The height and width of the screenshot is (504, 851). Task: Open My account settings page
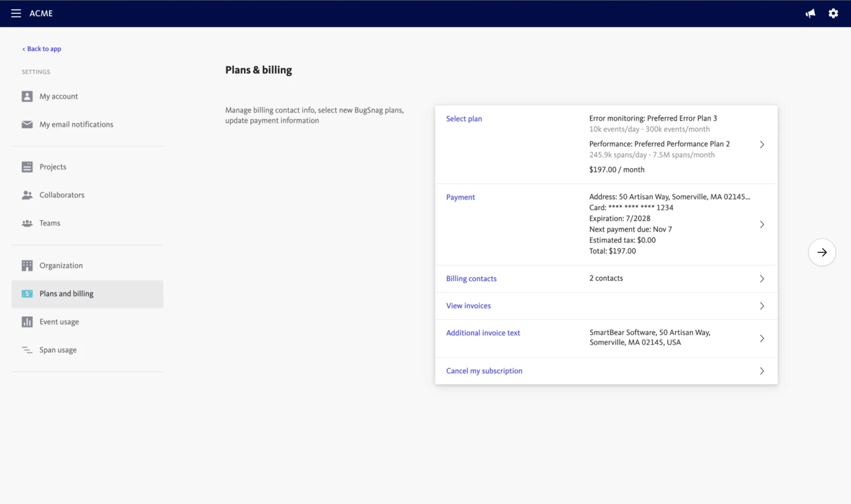(87, 96)
